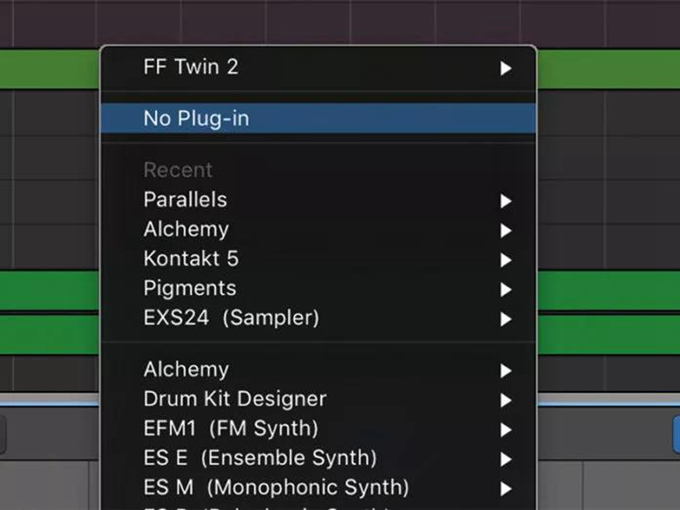Select Pigments instrument entry
The height and width of the screenshot is (510, 680).
319,288
